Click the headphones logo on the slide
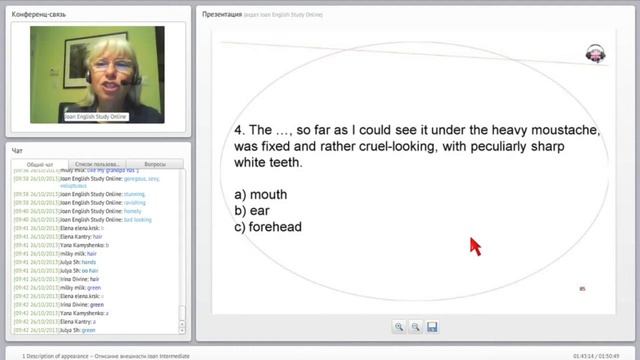640x360 pixels. click(x=596, y=53)
